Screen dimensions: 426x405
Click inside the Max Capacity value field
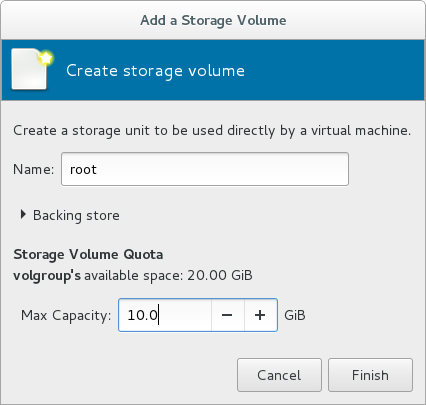165,315
